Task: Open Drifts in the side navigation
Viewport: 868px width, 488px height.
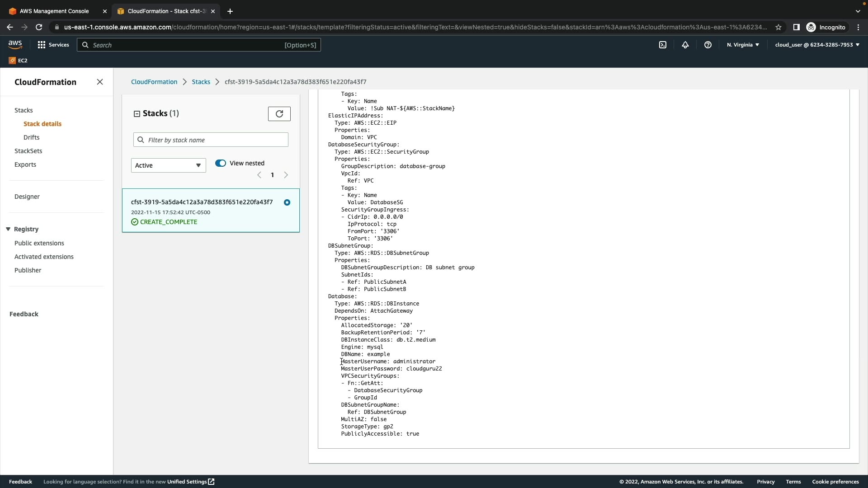Action: tap(31, 137)
